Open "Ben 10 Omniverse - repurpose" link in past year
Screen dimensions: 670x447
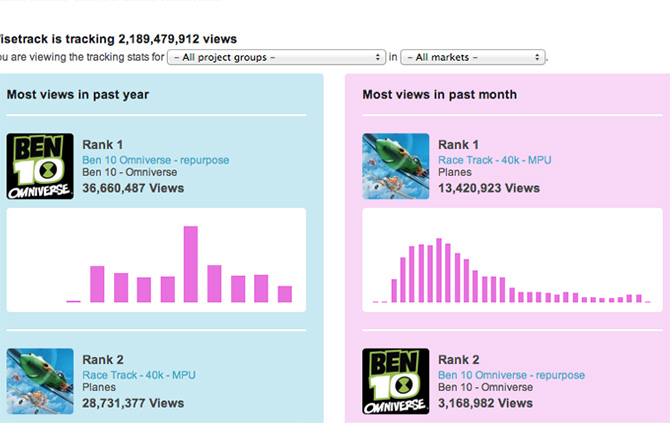click(x=155, y=160)
